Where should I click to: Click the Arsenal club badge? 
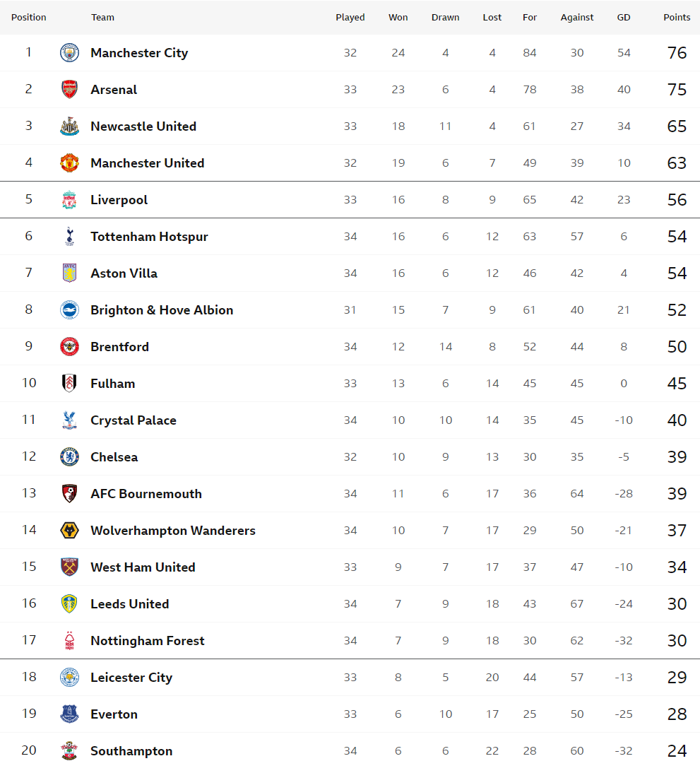[x=69, y=89]
